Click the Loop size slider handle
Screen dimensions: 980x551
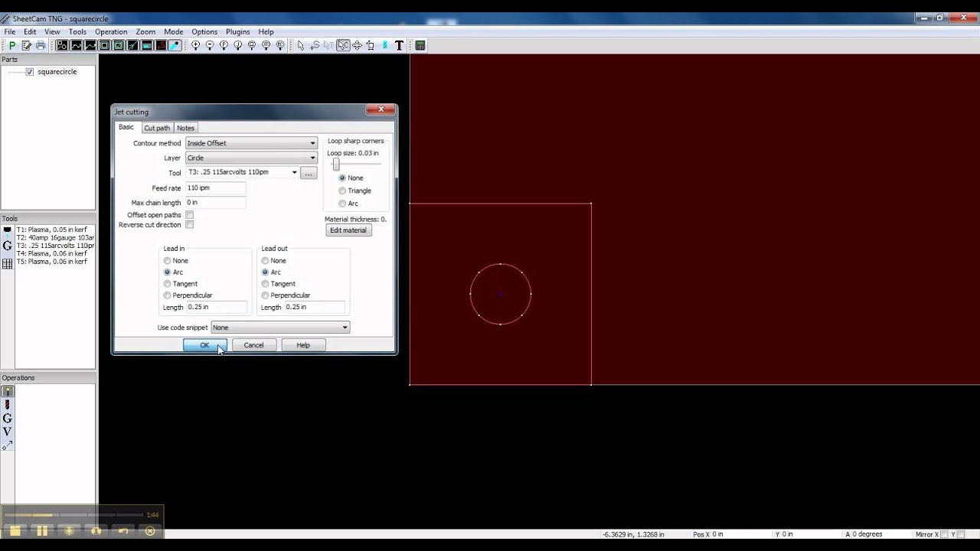[x=335, y=165]
